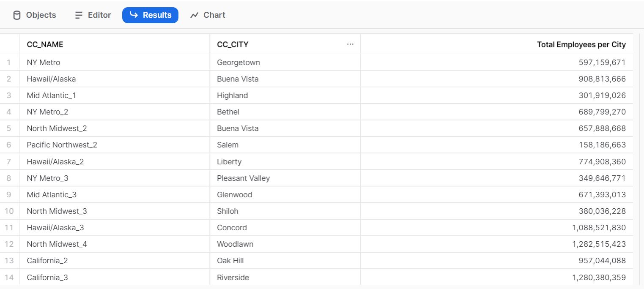The image size is (644, 289).
Task: Select the California_3 cell
Action: pos(115,278)
